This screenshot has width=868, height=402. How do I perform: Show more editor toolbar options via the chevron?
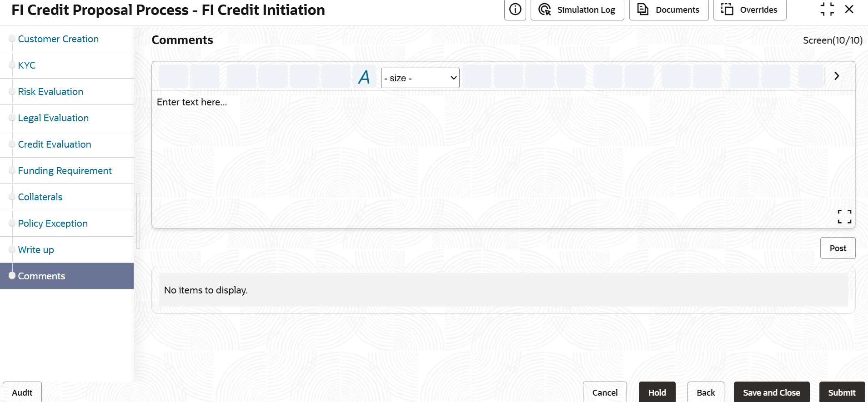837,76
